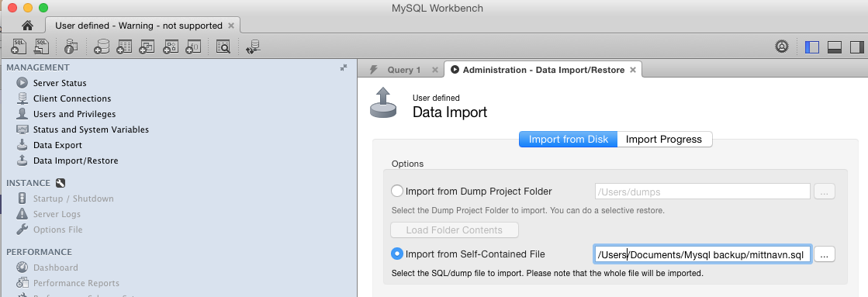Close the Query 1 tab
The height and width of the screenshot is (297, 868).
tap(434, 70)
